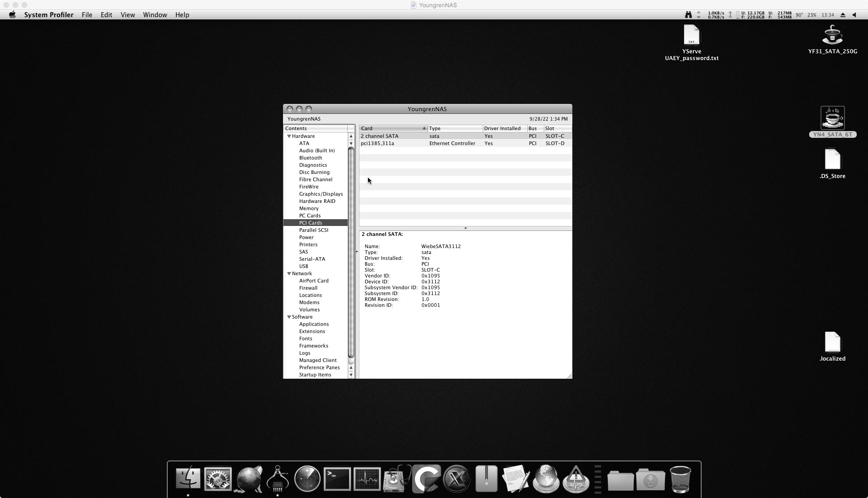The width and height of the screenshot is (868, 498).
Task: Click the eject icon in menu bar
Action: click(x=843, y=15)
